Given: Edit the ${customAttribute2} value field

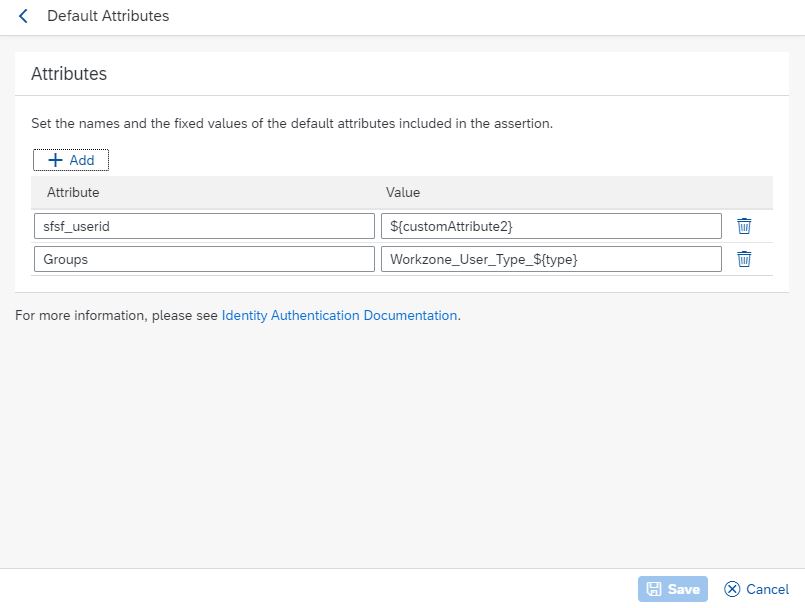Looking at the screenshot, I should (x=551, y=226).
